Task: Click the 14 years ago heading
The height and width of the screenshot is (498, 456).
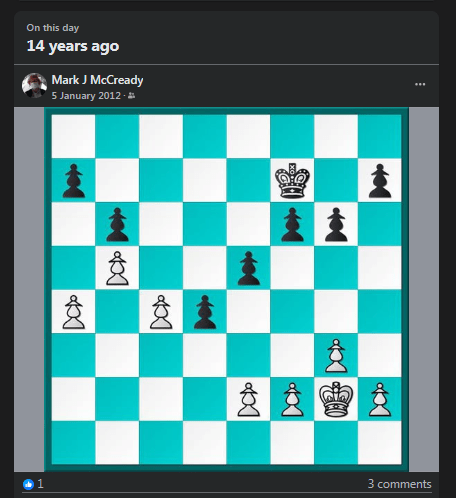Action: coord(73,46)
